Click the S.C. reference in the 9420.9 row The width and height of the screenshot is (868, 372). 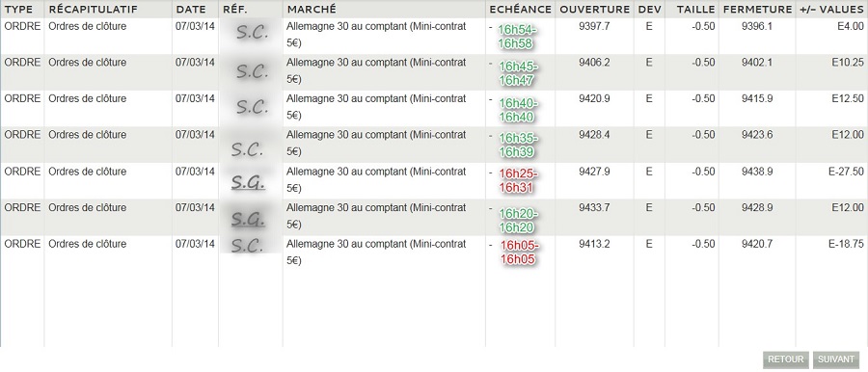(x=253, y=106)
